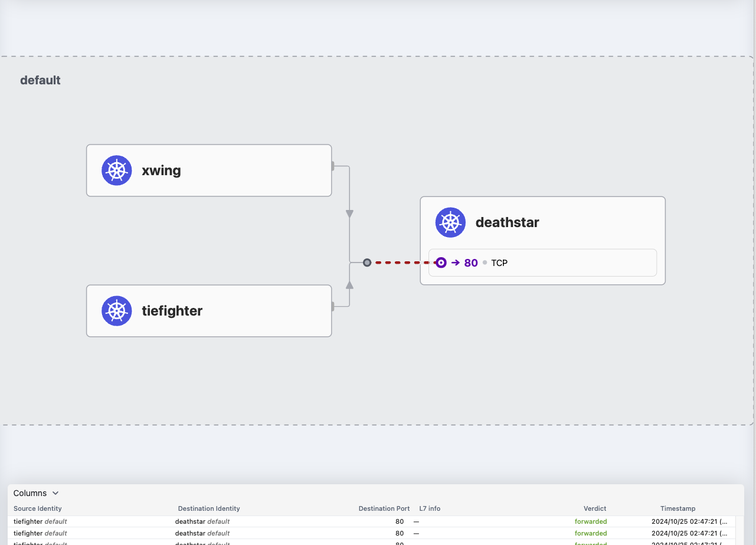The image size is (756, 545).
Task: Click the tiefighter service name in the map
Action: point(172,311)
